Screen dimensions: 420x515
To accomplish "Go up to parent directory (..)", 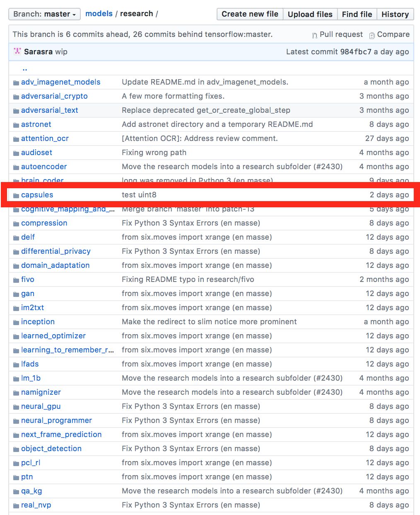I will pyautogui.click(x=24, y=69).
